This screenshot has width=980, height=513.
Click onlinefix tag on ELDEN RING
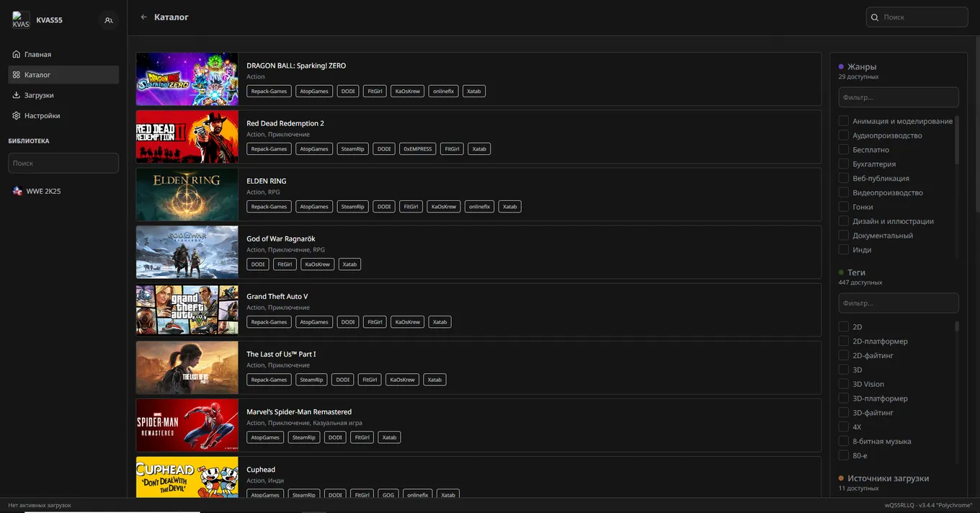(x=479, y=207)
